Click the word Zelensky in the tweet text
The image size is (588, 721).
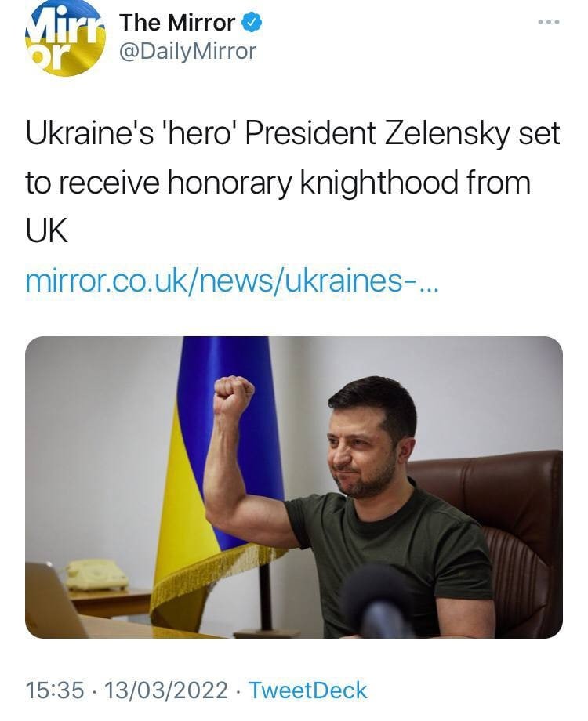442,132
